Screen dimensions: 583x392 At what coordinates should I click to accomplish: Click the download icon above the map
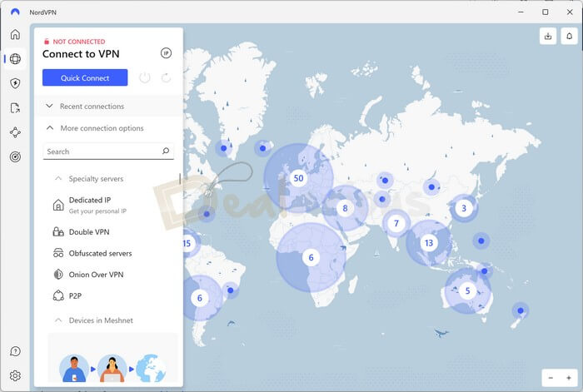548,36
